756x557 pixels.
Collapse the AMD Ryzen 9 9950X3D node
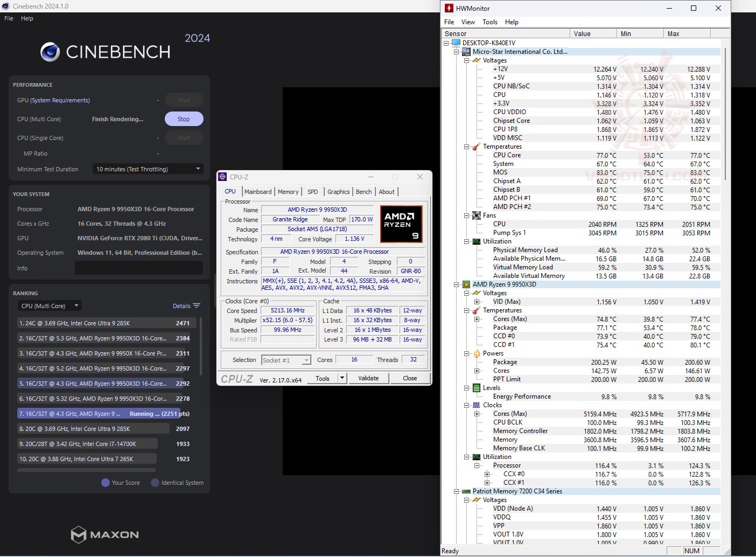click(x=457, y=284)
